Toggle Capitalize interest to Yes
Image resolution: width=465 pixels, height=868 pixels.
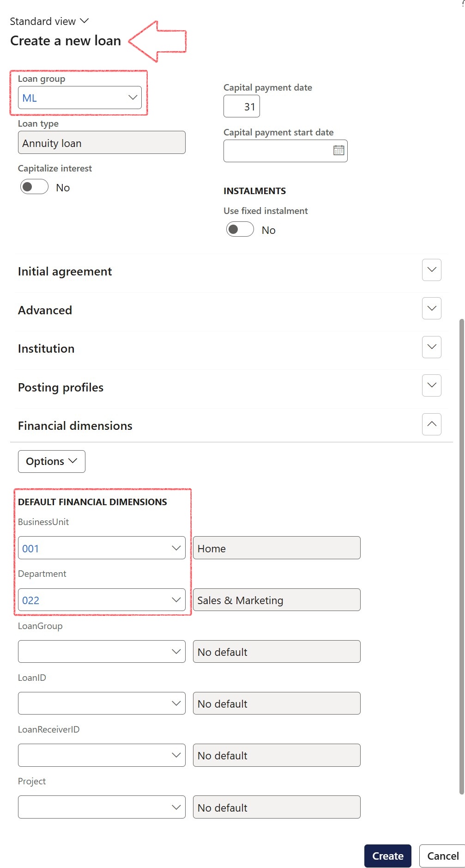tap(33, 186)
